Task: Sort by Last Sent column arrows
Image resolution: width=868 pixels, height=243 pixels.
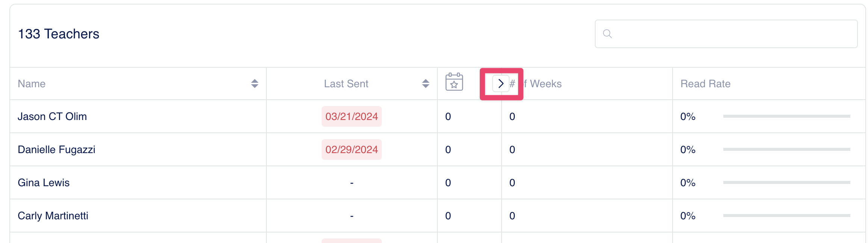Action: [425, 84]
